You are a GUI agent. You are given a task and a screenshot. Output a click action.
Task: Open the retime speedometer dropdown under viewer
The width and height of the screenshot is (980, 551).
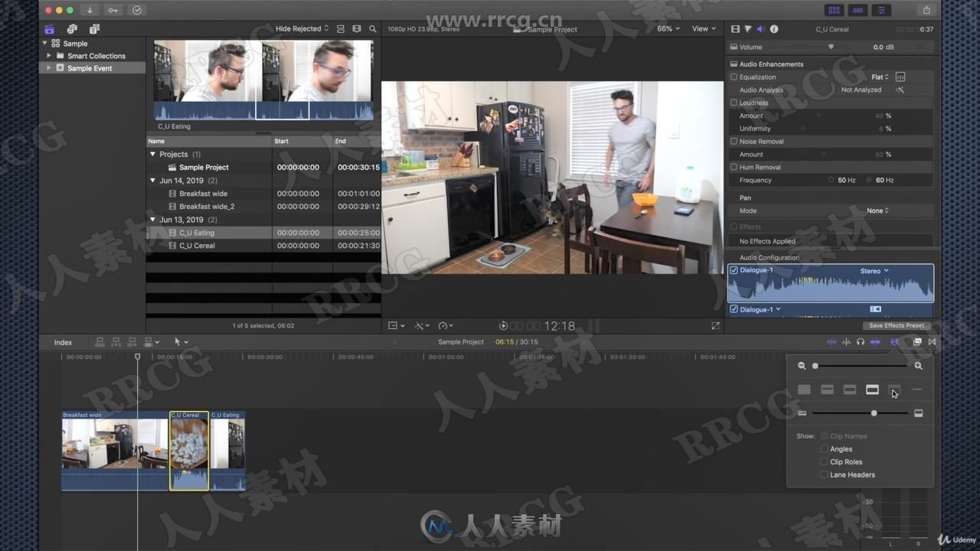(x=445, y=325)
